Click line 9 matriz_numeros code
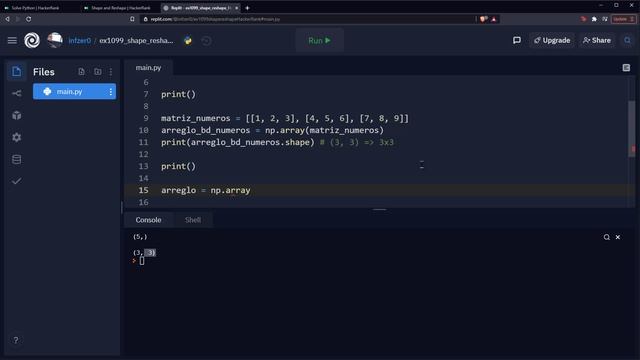The image size is (640, 360). point(284,118)
